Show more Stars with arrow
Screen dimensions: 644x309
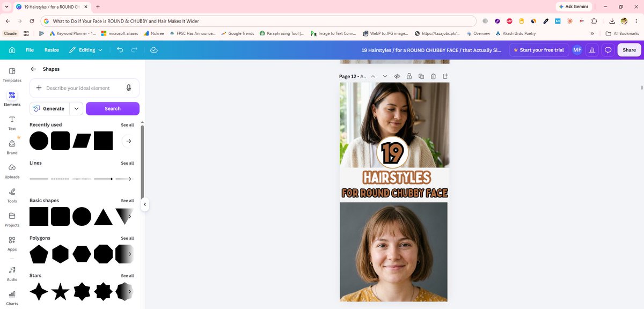[129, 291]
